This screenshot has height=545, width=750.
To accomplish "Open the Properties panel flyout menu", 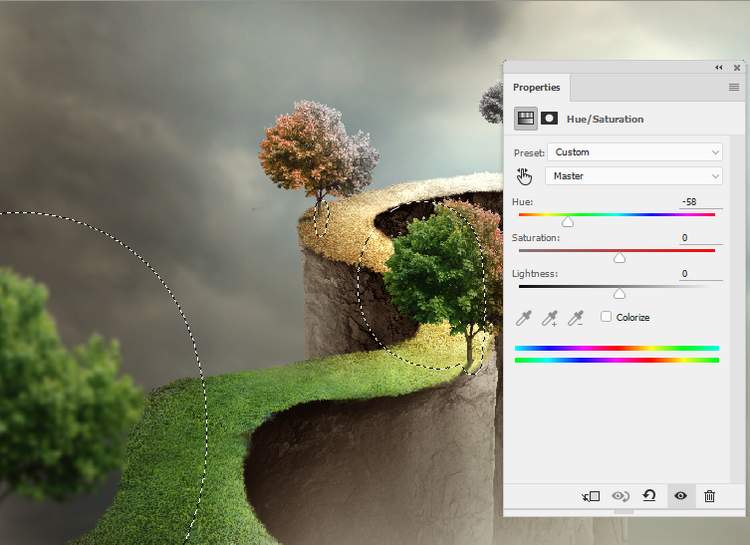I will click(734, 87).
